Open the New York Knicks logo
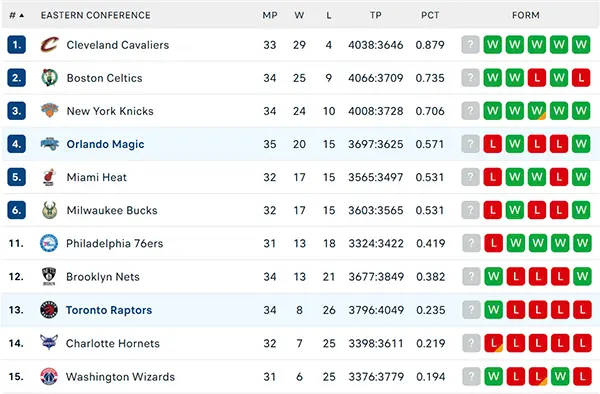The image size is (600, 394). point(49,111)
